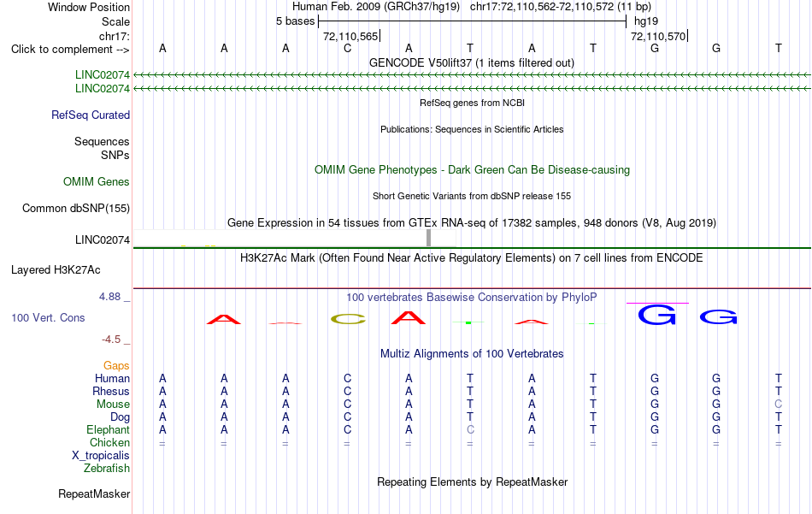Click the -4.5 PhyloP lower scale value

tap(111, 340)
